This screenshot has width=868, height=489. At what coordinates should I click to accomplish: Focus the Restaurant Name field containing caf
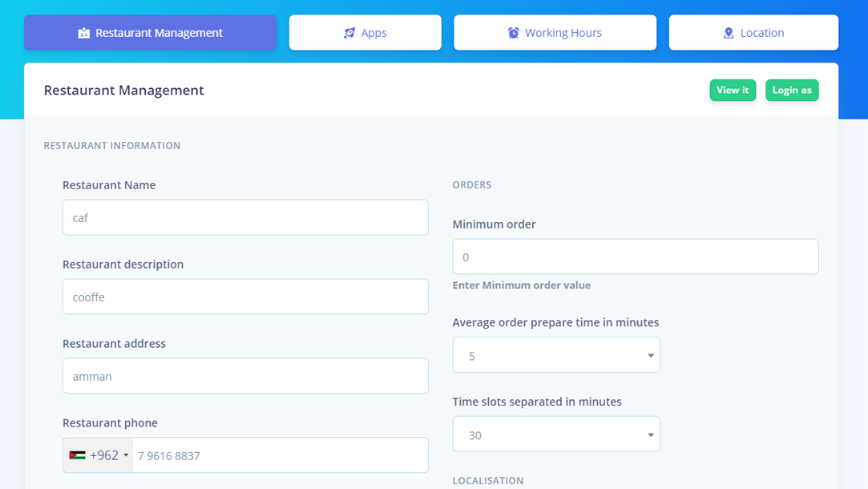(x=245, y=217)
